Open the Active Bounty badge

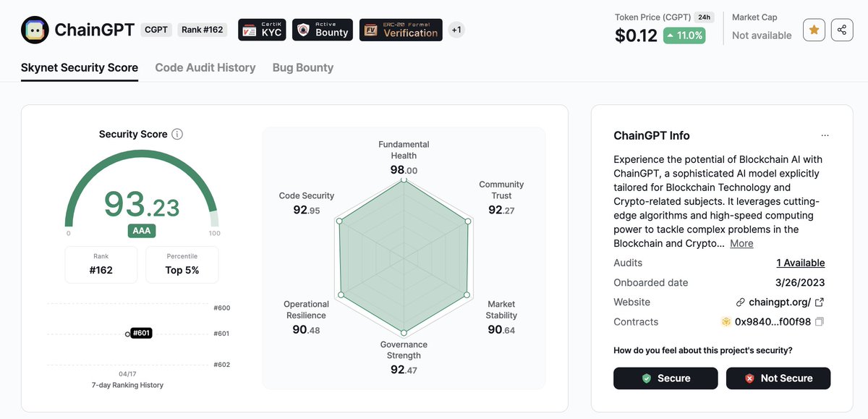click(x=323, y=30)
